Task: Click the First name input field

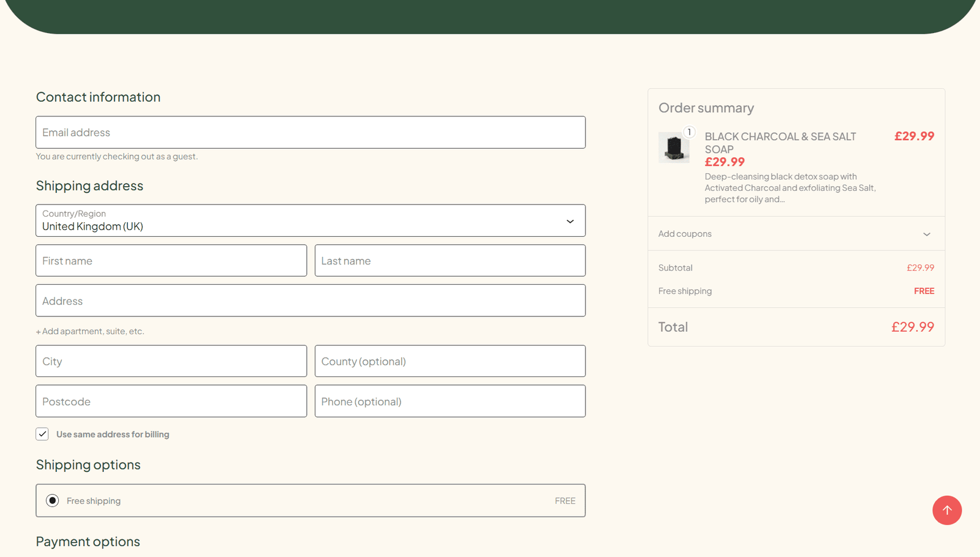Action: pos(171,261)
